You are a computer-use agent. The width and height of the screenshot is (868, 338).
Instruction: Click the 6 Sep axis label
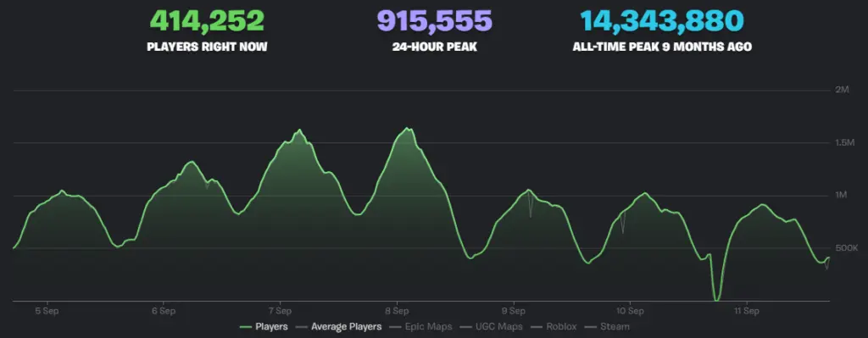(x=164, y=311)
